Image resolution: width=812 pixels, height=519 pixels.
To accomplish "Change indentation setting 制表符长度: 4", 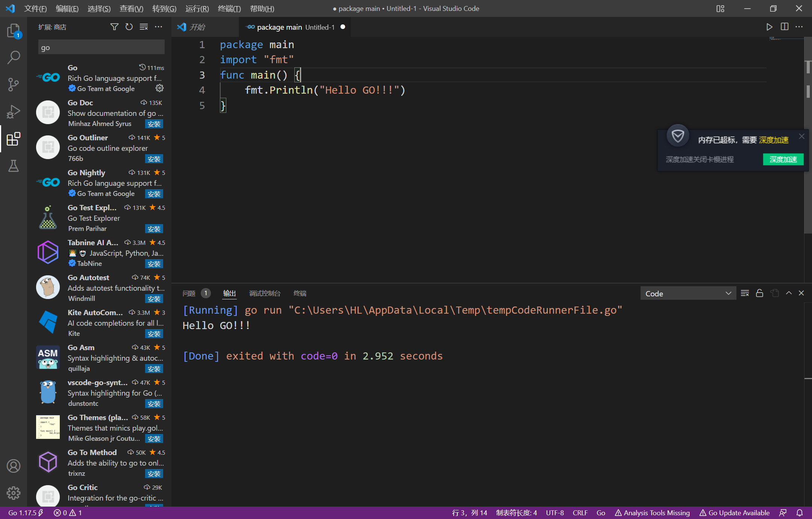I will [517, 513].
